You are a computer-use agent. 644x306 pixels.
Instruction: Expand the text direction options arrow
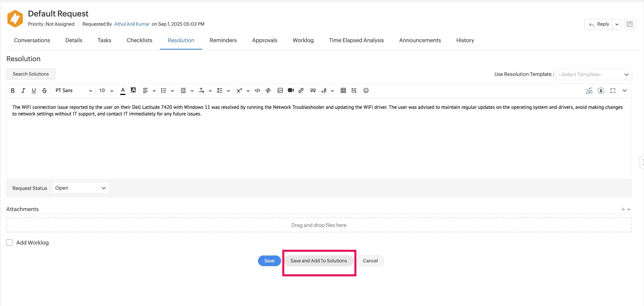210,91
